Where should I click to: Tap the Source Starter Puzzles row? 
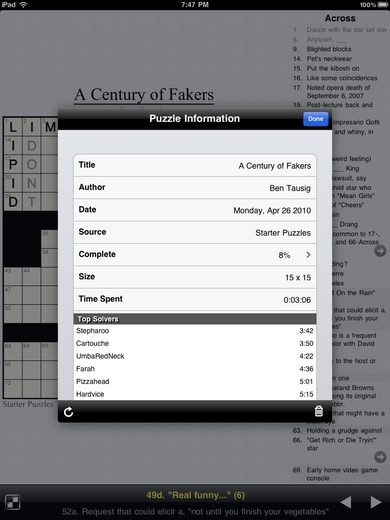195,232
